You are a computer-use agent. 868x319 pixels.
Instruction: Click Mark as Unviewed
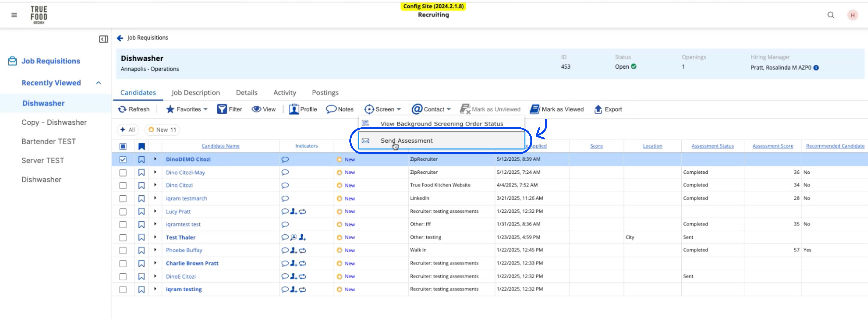490,109
